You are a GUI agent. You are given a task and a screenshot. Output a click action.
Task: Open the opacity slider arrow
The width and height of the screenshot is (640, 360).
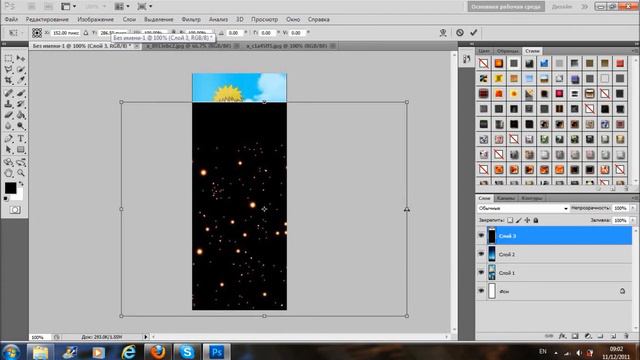(633, 208)
